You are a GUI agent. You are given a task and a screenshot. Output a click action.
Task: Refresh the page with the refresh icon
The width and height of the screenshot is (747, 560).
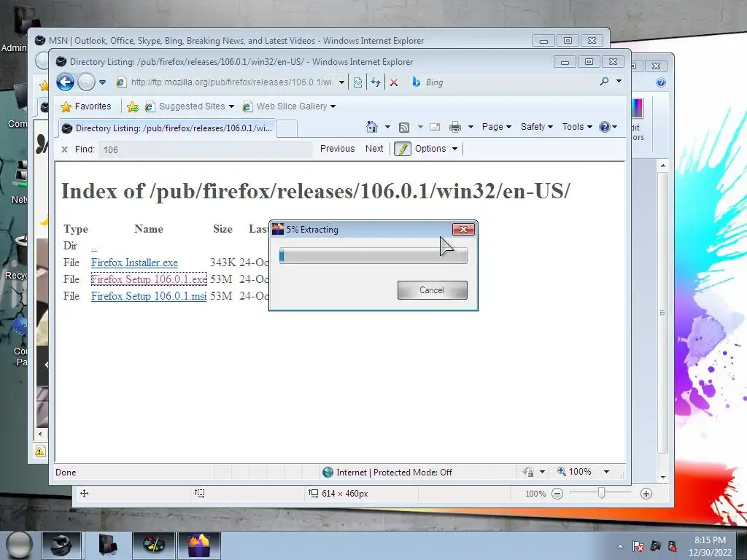376,82
